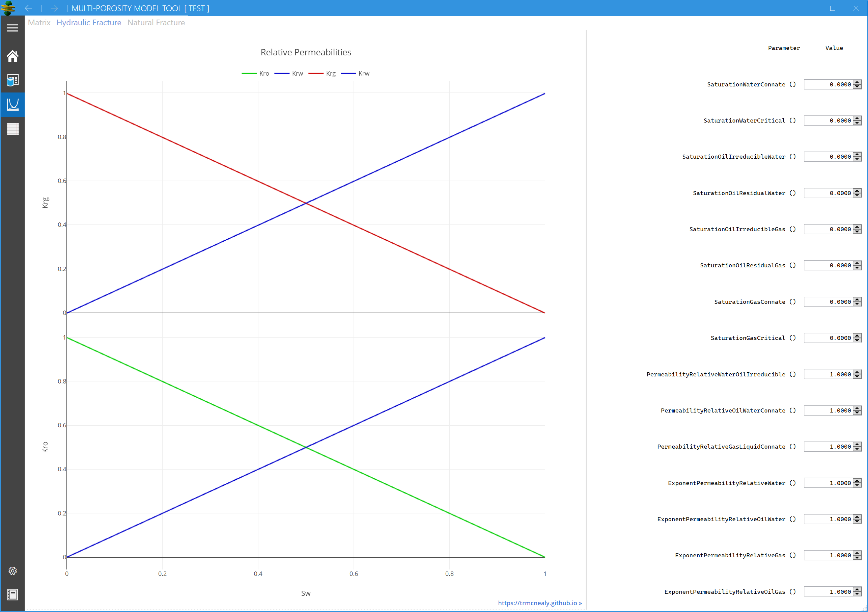
Task: Switch to the Matrix tab
Action: [39, 23]
